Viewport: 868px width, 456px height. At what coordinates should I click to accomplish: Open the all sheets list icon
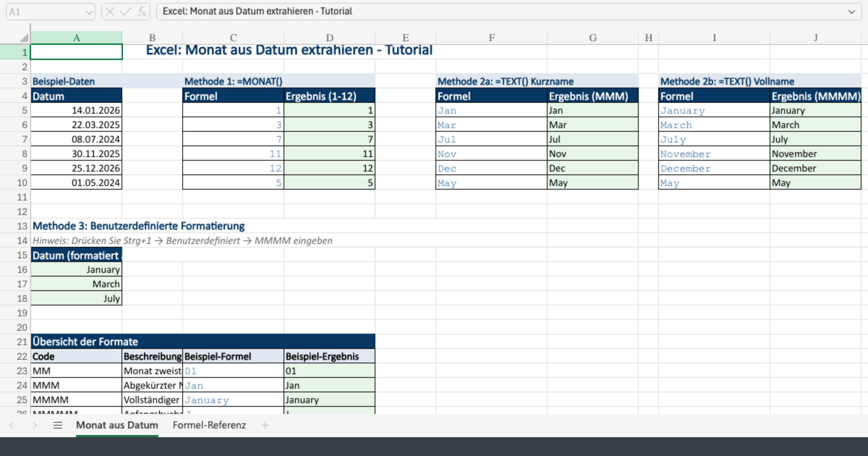(x=58, y=425)
